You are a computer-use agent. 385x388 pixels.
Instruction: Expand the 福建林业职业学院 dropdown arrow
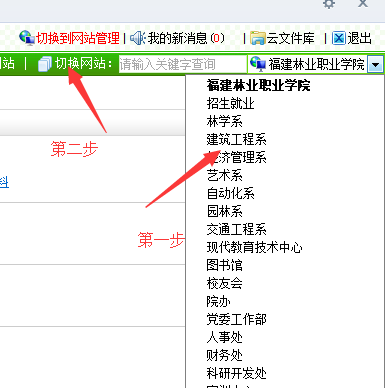[375, 64]
